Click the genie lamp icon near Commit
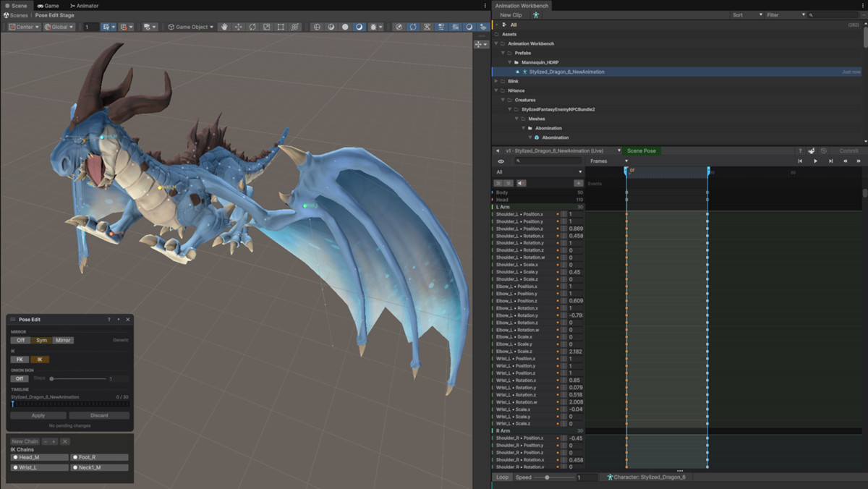Image resolution: width=868 pixels, height=489 pixels. [x=812, y=151]
